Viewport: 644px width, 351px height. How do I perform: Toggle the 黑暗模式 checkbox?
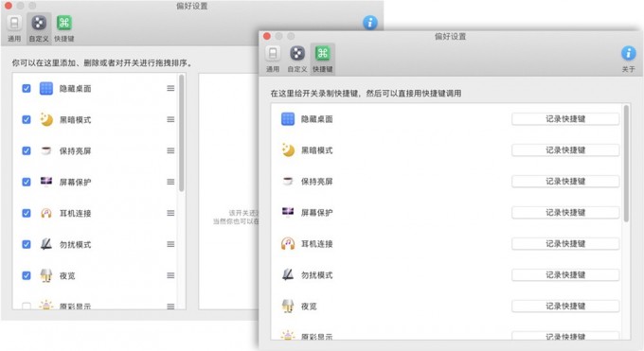27,119
